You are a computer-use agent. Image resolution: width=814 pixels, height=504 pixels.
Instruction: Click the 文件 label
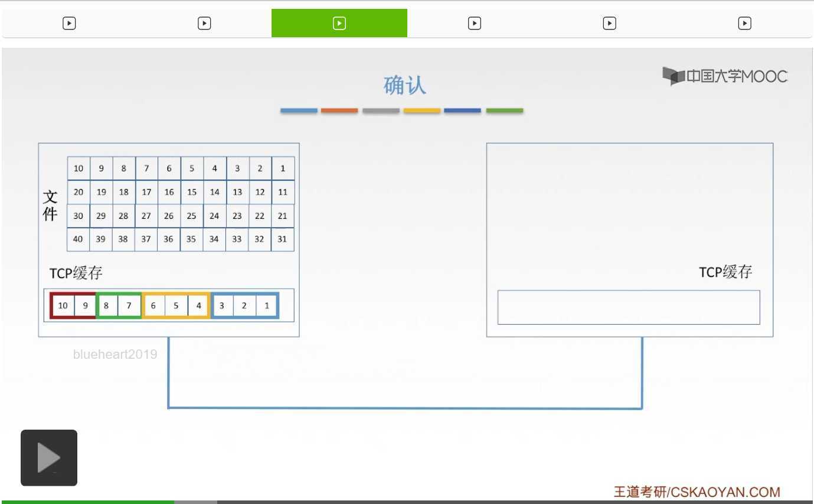click(x=50, y=205)
